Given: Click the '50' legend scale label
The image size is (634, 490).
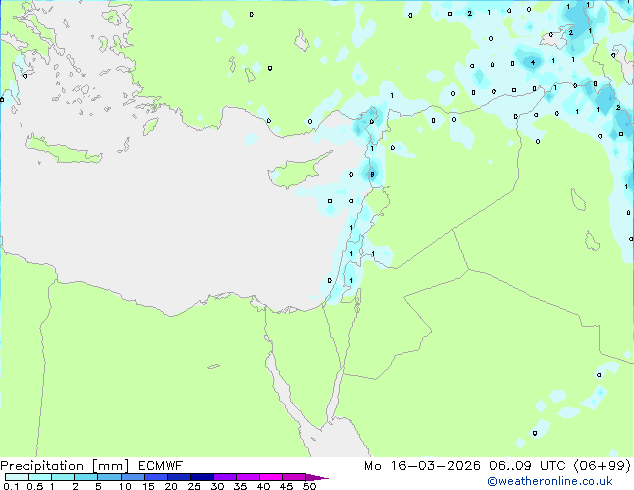Looking at the screenshot, I should click(309, 486).
